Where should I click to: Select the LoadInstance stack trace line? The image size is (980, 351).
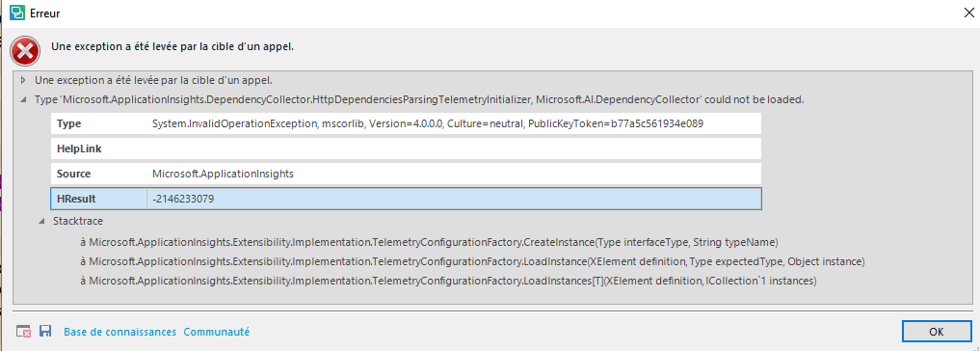point(472,261)
